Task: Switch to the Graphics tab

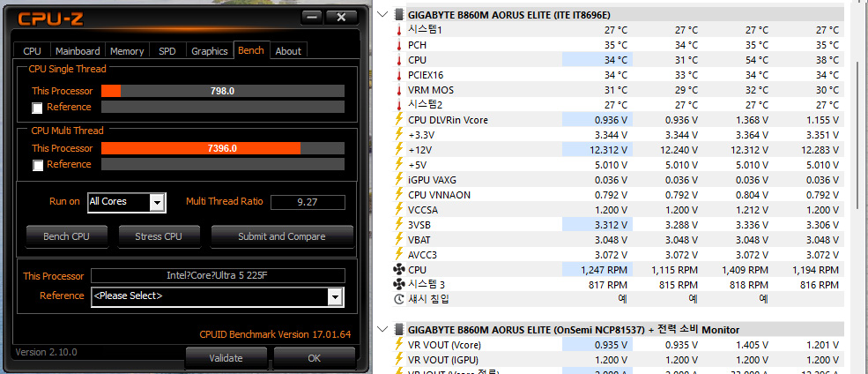Action: (209, 51)
